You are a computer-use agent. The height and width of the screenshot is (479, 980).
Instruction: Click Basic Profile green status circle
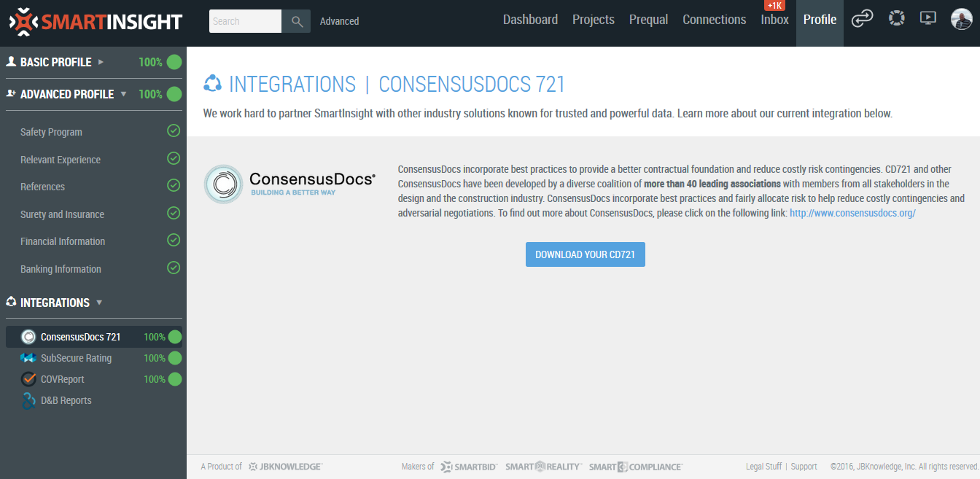(174, 62)
